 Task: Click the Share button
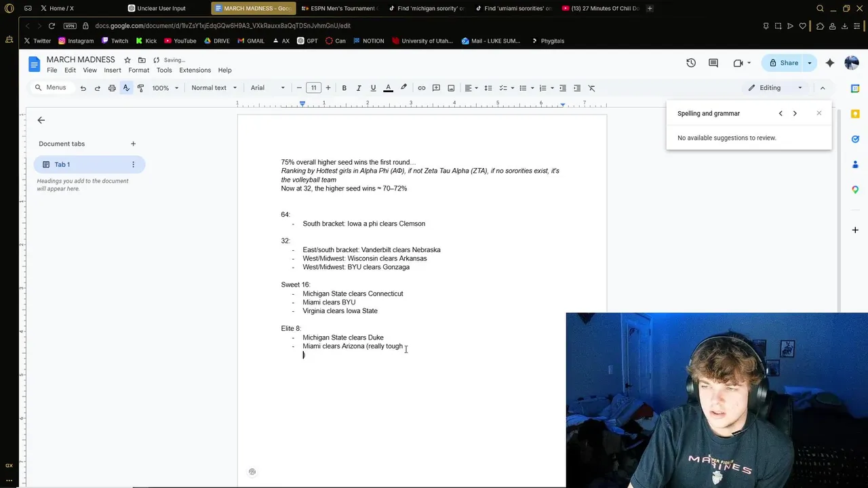tap(783, 63)
